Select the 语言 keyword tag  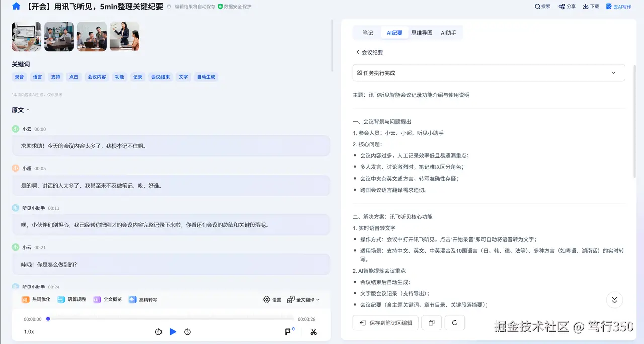tap(37, 77)
